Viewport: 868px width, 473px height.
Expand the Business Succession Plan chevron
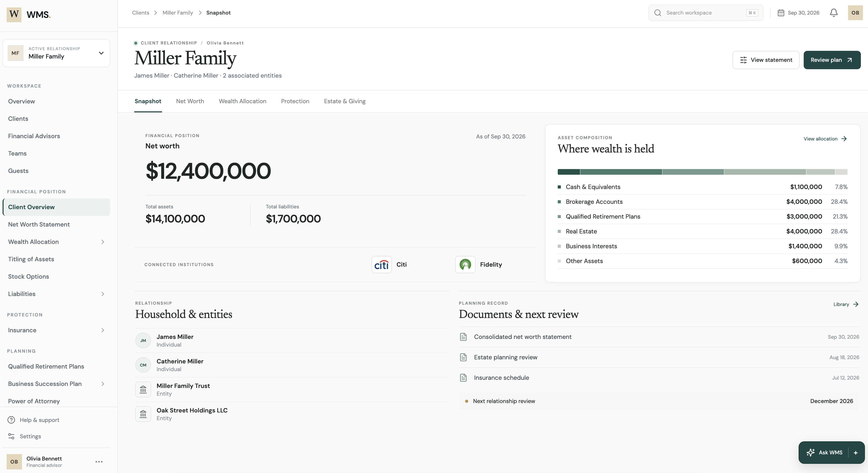pyautogui.click(x=103, y=384)
